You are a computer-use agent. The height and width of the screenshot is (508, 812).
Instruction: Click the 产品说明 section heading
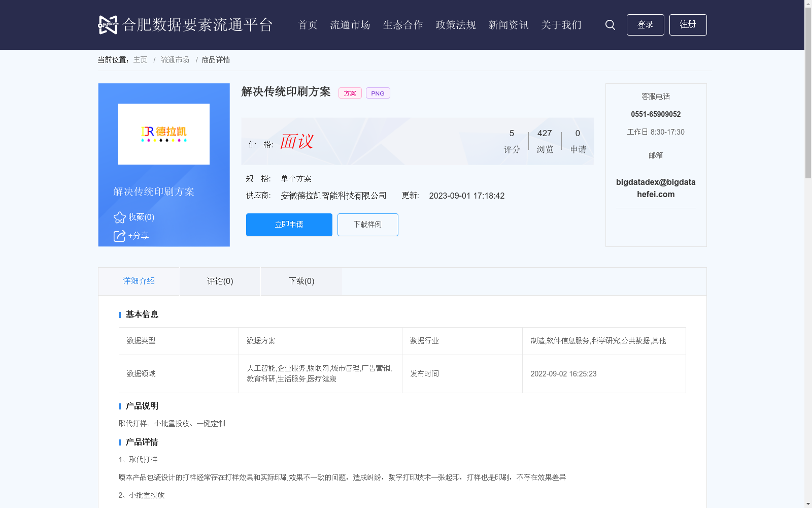142,406
